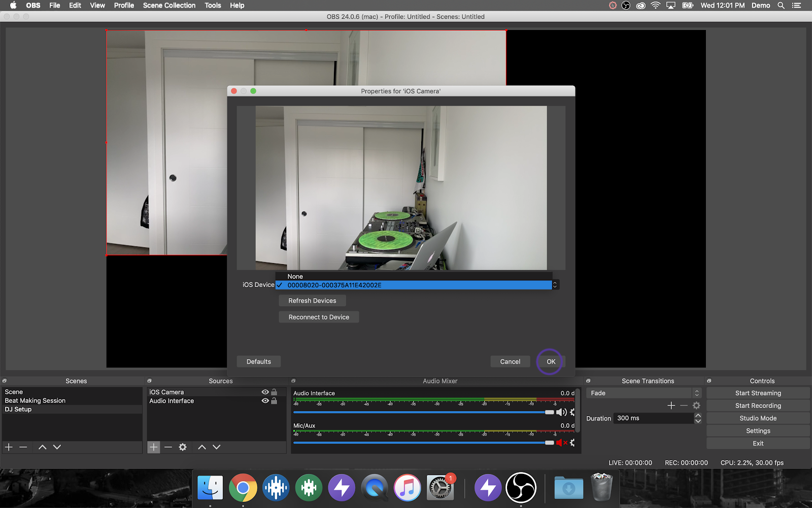Enable Studio Mode
Image resolution: width=812 pixels, height=508 pixels.
pos(758,418)
